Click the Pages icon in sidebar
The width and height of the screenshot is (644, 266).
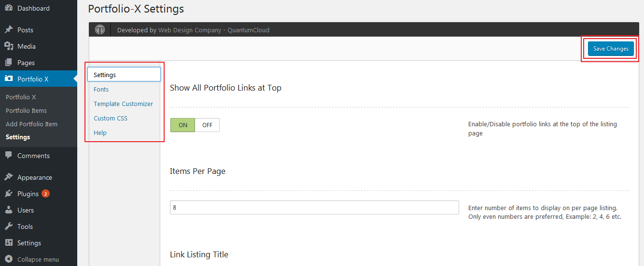click(x=9, y=63)
